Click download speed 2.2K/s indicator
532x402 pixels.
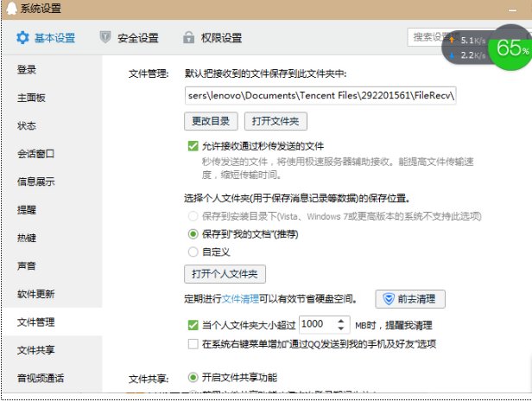click(x=468, y=55)
